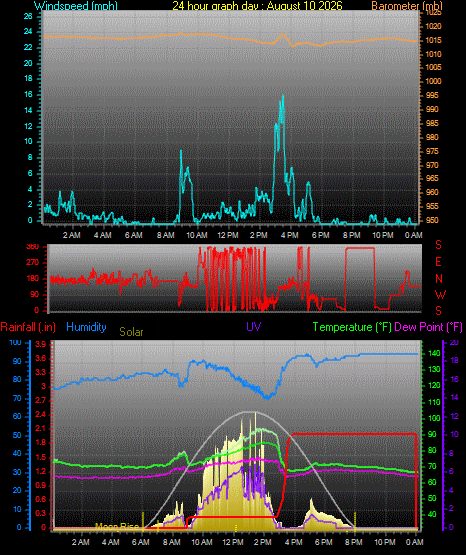Click the green "Temperature (°F)" legend label
This screenshot has width=466, height=555.
[x=352, y=327]
